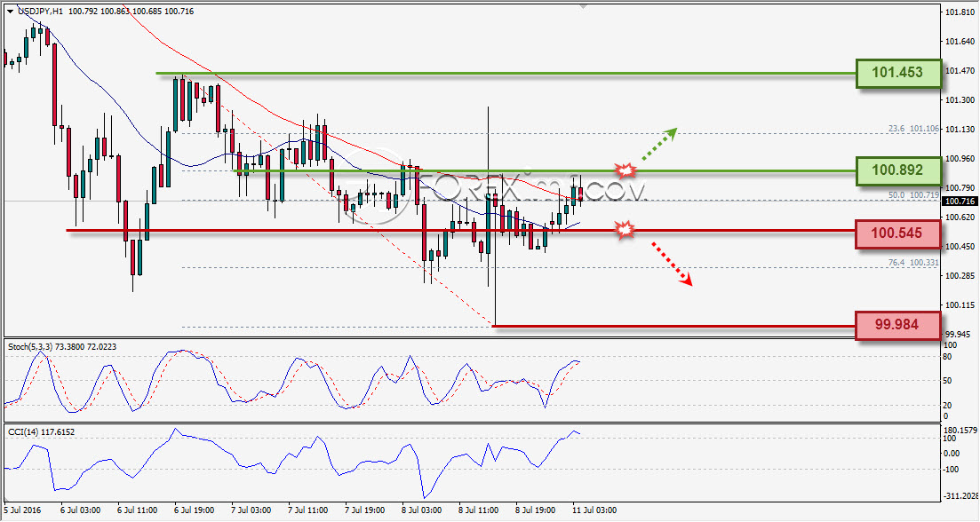
Task: Click the 6 Jul 19:00 time axis marker
Action: 195,510
